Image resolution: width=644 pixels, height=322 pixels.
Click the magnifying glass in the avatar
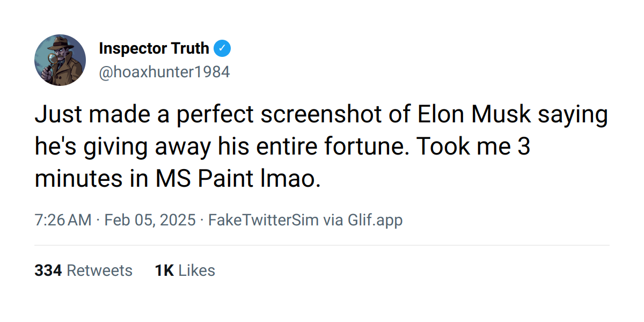click(52, 58)
